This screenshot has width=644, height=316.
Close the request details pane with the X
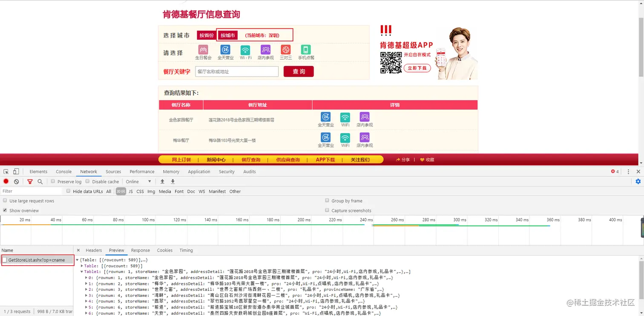click(78, 250)
